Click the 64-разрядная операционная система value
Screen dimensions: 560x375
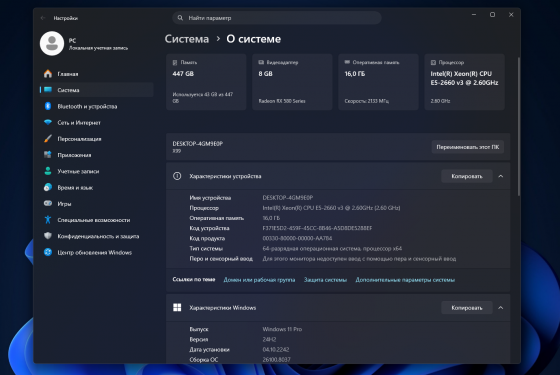tap(332, 248)
